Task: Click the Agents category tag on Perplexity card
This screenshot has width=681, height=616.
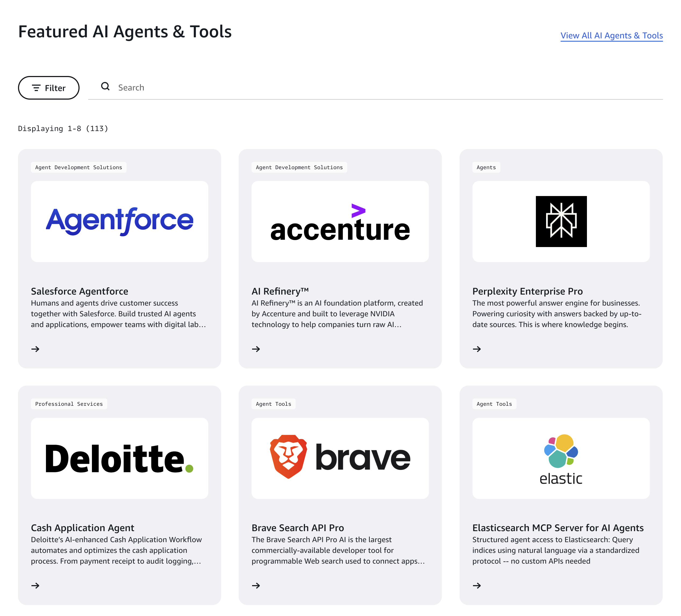Action: (x=486, y=167)
